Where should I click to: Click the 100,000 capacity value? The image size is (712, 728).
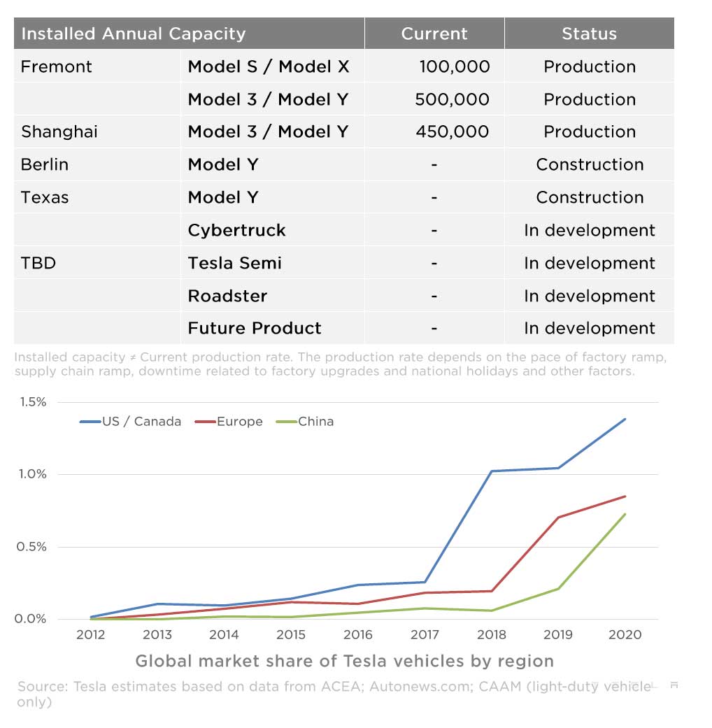click(454, 66)
